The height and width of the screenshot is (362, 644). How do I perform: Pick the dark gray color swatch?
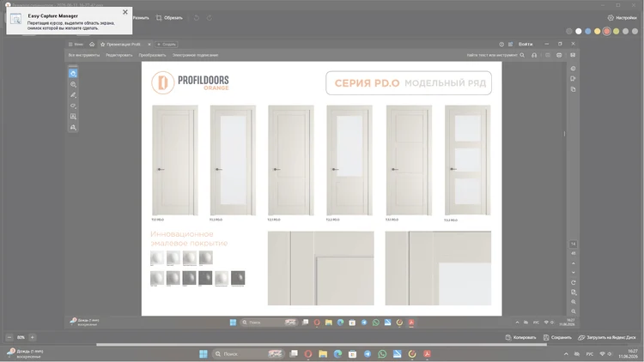(x=568, y=31)
